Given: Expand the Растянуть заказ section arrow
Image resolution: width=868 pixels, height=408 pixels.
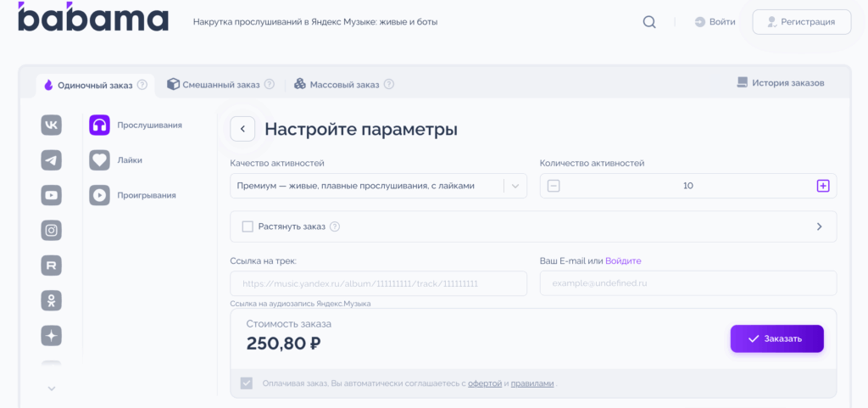Looking at the screenshot, I should click(819, 226).
